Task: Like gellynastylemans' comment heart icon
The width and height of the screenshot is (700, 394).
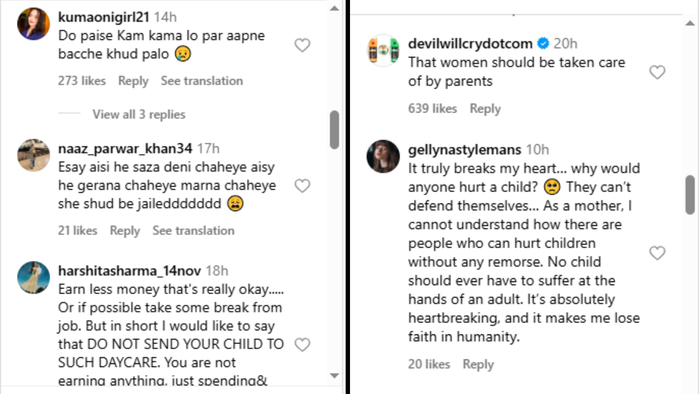Action: point(657,253)
